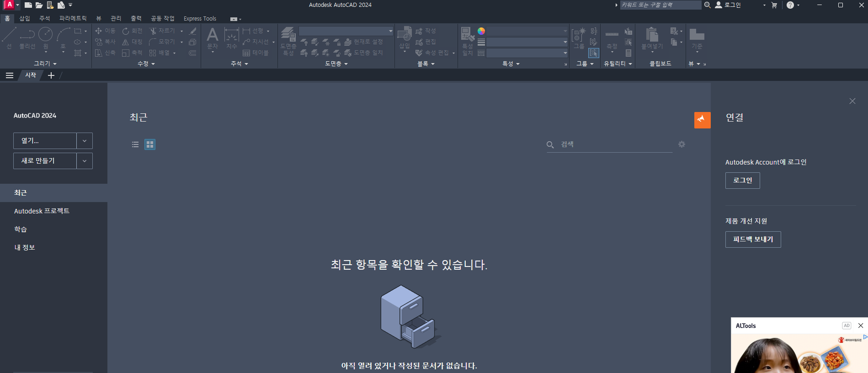The width and height of the screenshot is (868, 373).
Task: Select the Dimension (치수) tool
Action: (232, 37)
